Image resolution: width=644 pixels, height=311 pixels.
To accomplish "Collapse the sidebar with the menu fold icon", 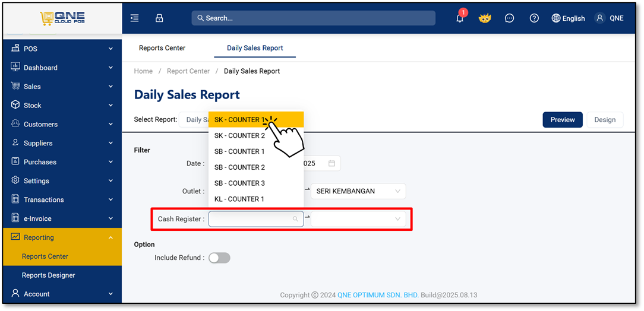I will click(x=134, y=18).
